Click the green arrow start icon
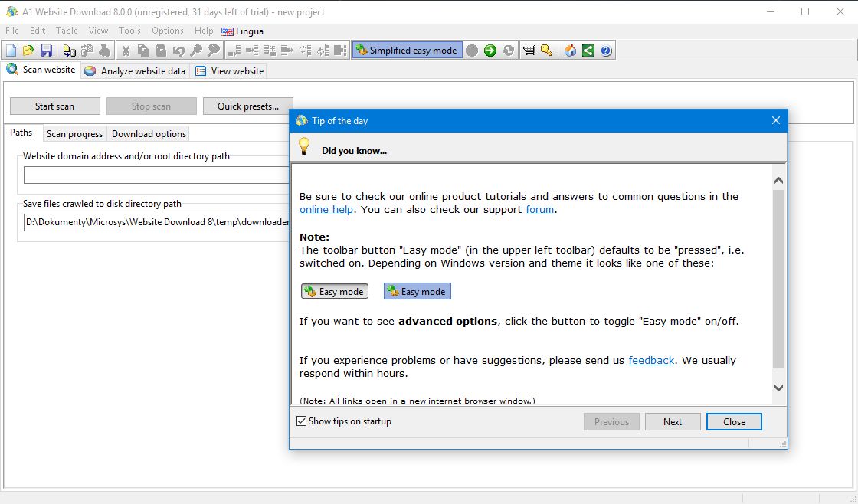 490,51
